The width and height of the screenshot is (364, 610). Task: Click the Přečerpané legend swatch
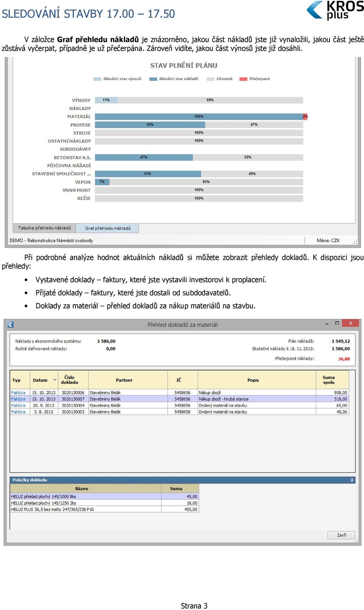pyautogui.click(x=243, y=79)
